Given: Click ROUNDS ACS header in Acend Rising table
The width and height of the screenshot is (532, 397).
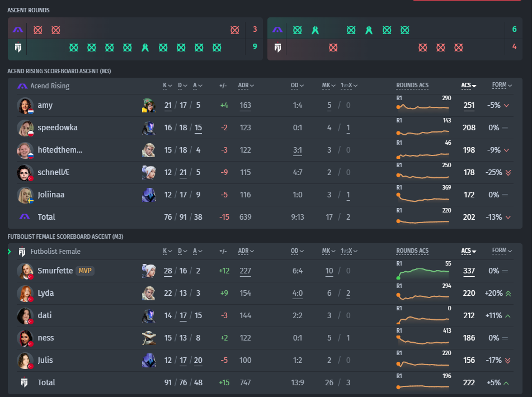Looking at the screenshot, I should pyautogui.click(x=412, y=86).
